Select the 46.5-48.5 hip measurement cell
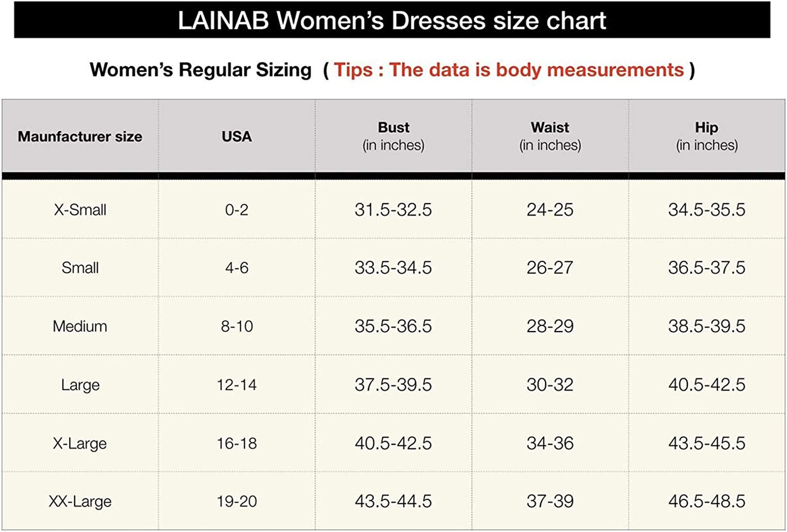The height and width of the screenshot is (532, 787). (706, 502)
